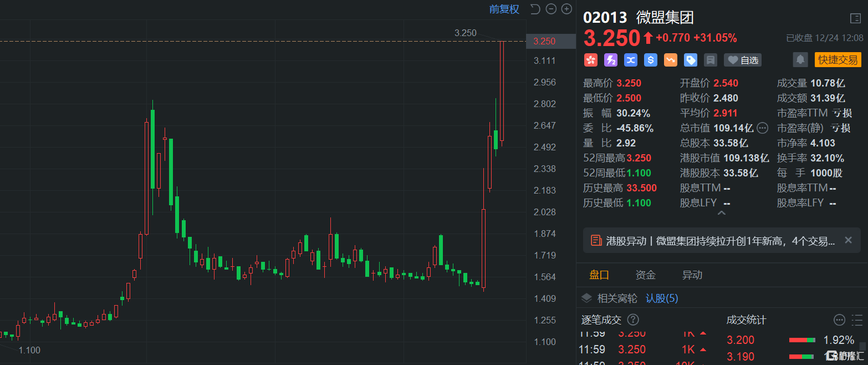Screen dimensions: 868x365
Task: Click the 1.92% share in 成交统计
Action: coord(839,340)
